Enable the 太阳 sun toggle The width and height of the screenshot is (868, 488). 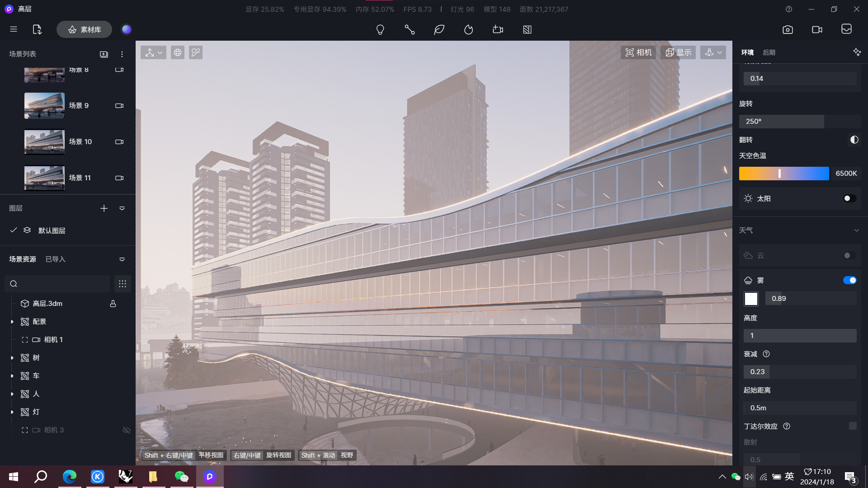pos(849,199)
